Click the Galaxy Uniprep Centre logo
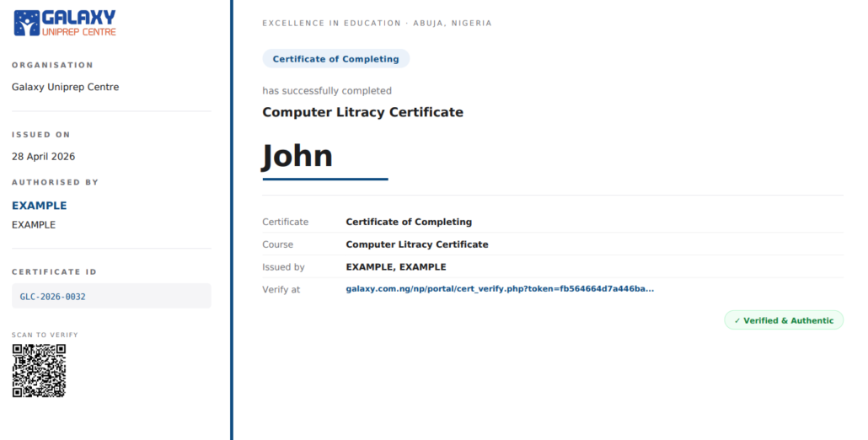Screen dimensions: 868x440 point(65,23)
